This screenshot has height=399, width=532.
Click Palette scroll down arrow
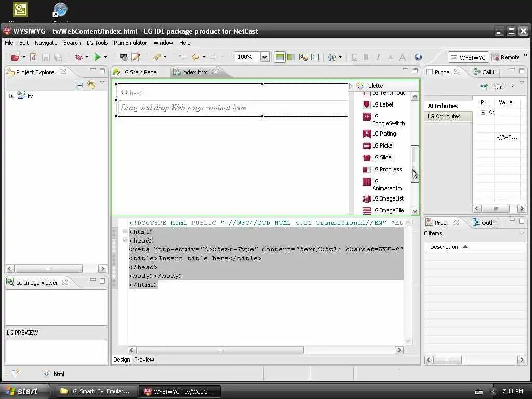pos(415,211)
